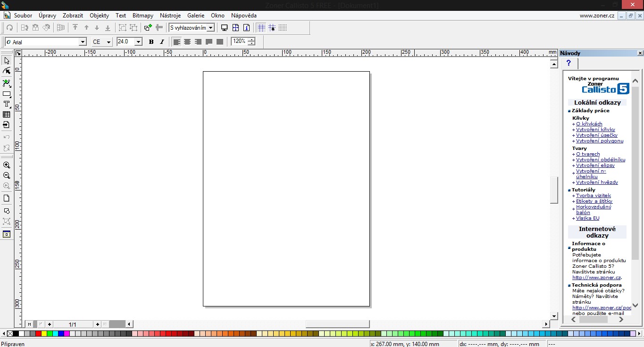Toggle bold text formatting
Screen dimensions: 644x347
(151, 42)
